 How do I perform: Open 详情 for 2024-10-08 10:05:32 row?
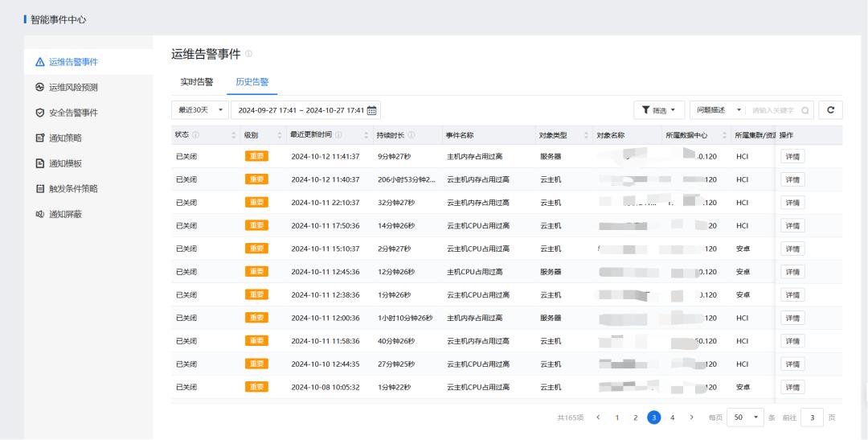792,388
